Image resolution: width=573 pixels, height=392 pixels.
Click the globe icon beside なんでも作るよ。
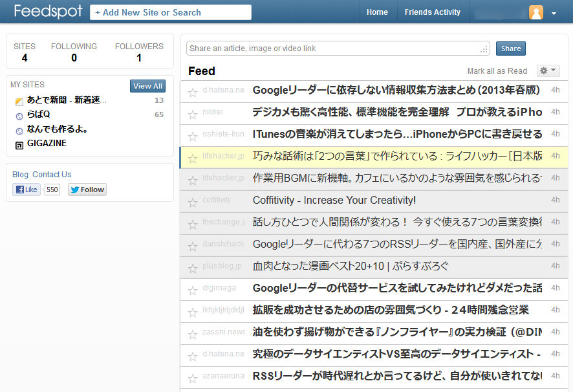tap(18, 129)
